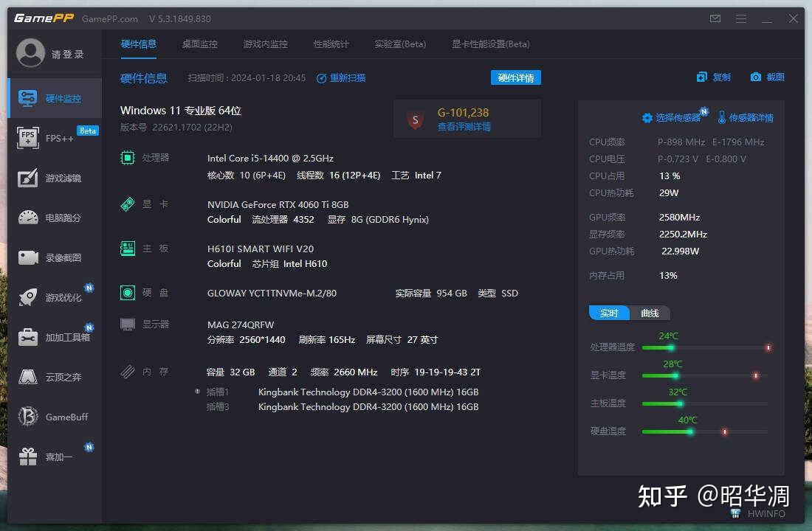Open 录像截图 in the sidebar
Image resolution: width=812 pixels, height=531 pixels.
(x=55, y=257)
